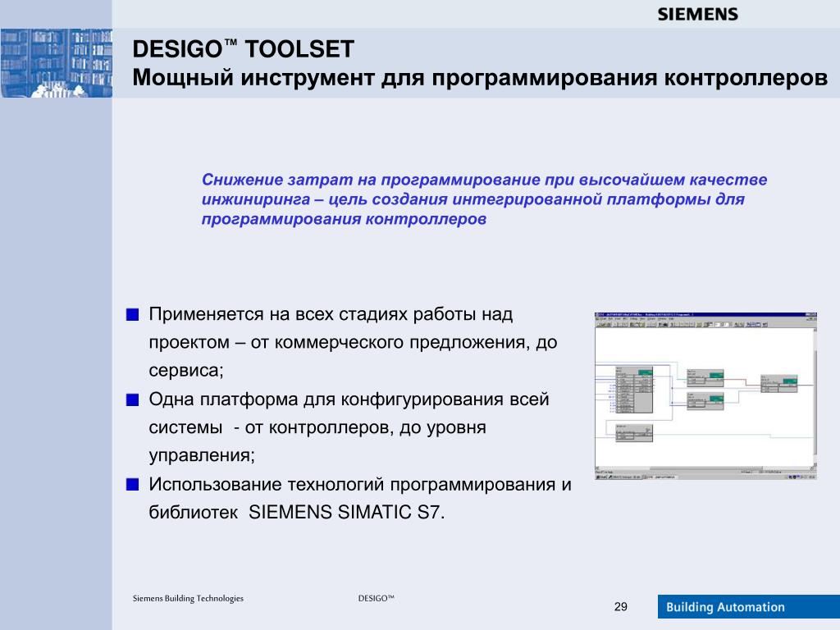Click the blue square bullet beside "Одна платформа"
Viewport: 840px width, 630px height.
click(x=132, y=399)
